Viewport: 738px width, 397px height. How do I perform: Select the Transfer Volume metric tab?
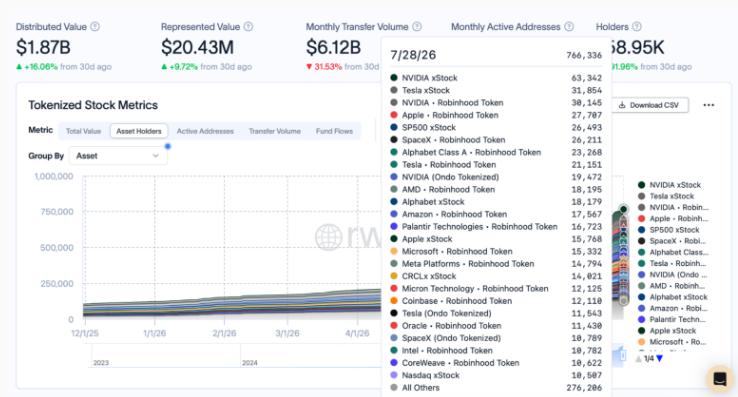click(275, 131)
